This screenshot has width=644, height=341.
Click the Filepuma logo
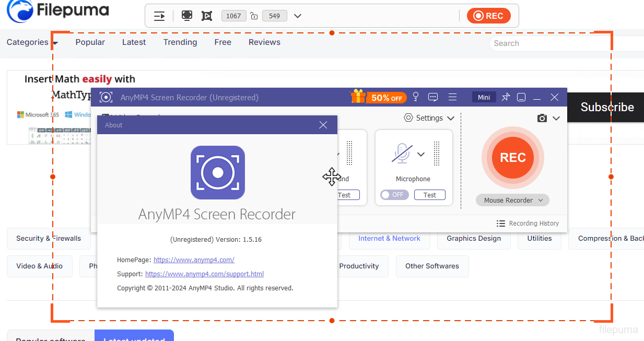[x=58, y=10]
